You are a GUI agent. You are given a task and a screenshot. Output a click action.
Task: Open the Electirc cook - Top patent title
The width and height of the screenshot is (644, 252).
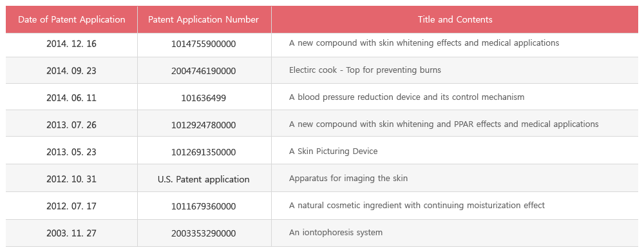click(365, 70)
